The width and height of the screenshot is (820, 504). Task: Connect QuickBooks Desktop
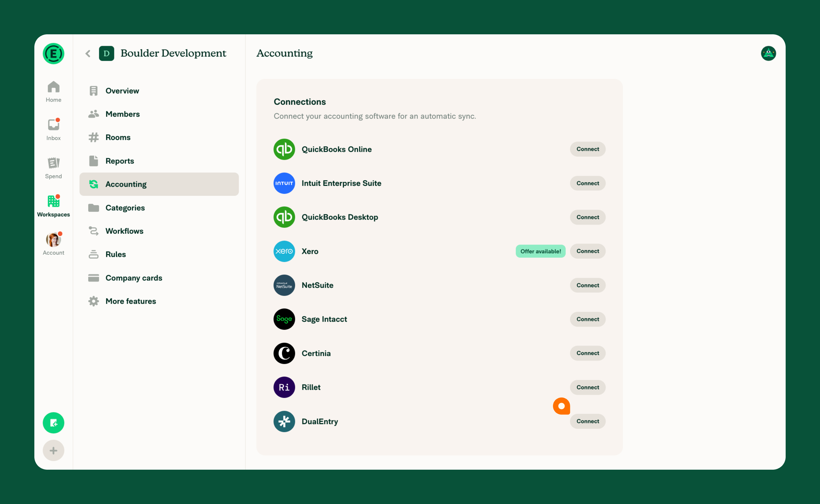tap(587, 217)
